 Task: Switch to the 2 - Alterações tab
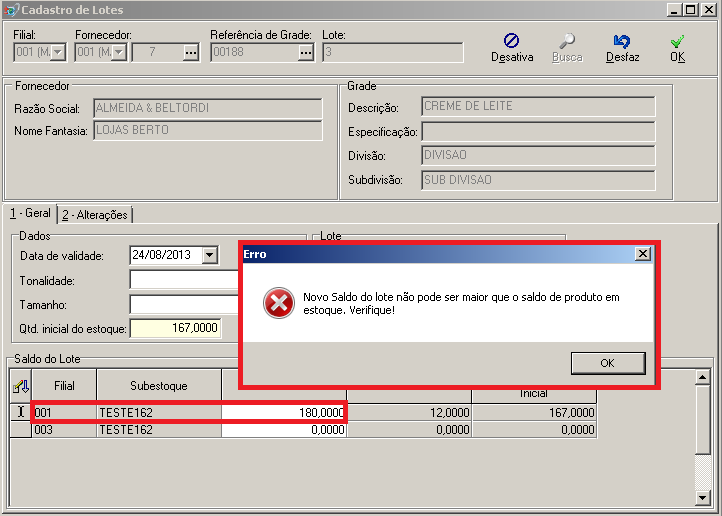(x=96, y=214)
